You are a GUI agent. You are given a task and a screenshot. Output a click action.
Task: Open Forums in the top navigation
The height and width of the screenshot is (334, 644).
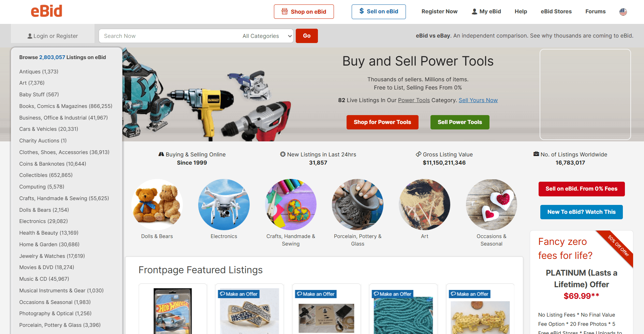pyautogui.click(x=595, y=12)
